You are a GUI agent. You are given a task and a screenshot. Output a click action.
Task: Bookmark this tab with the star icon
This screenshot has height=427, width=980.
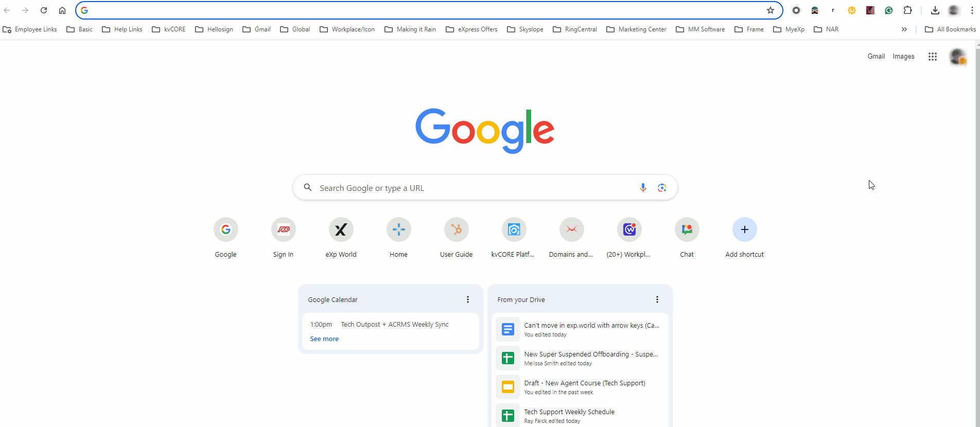(771, 10)
